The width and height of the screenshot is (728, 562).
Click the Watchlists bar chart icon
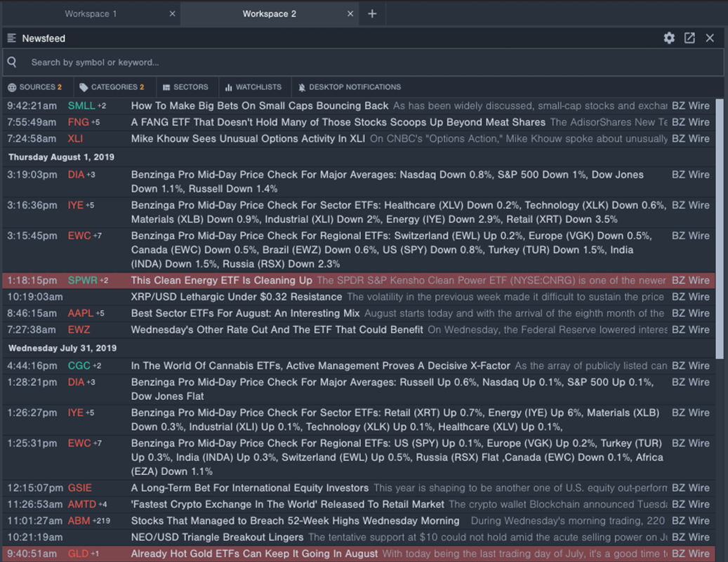(x=228, y=87)
